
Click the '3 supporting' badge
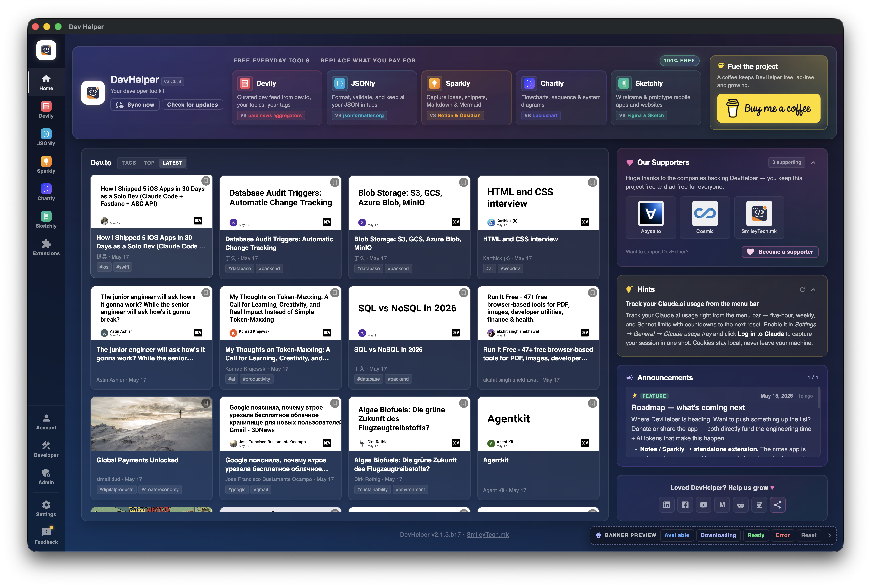786,163
